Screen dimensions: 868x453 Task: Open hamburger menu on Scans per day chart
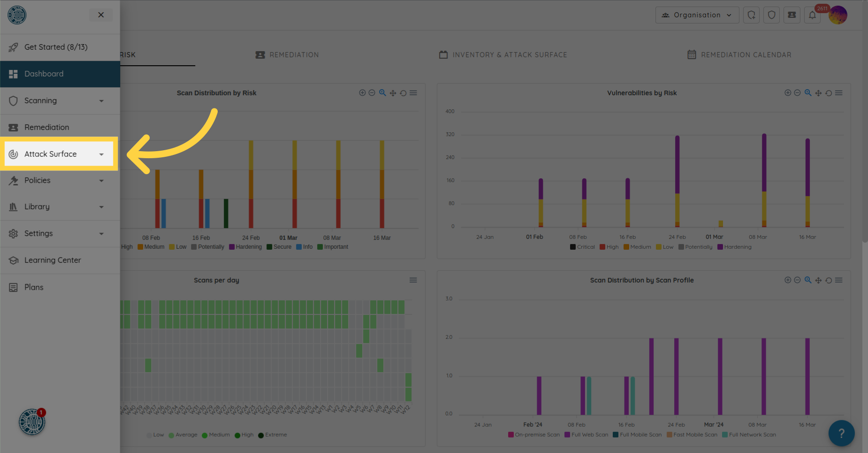tap(413, 280)
